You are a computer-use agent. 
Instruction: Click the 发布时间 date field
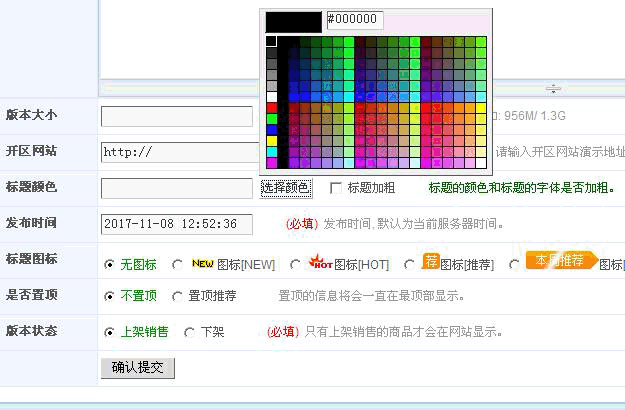pyautogui.click(x=177, y=224)
